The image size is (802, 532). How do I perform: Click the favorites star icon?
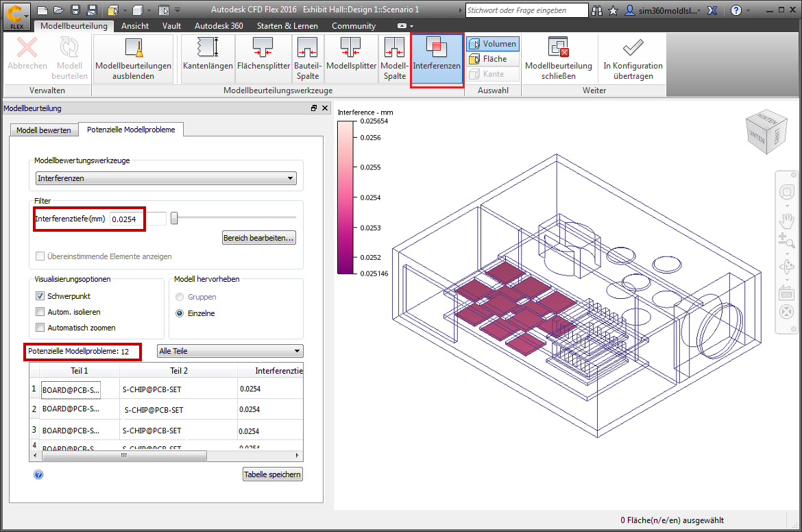[613, 10]
